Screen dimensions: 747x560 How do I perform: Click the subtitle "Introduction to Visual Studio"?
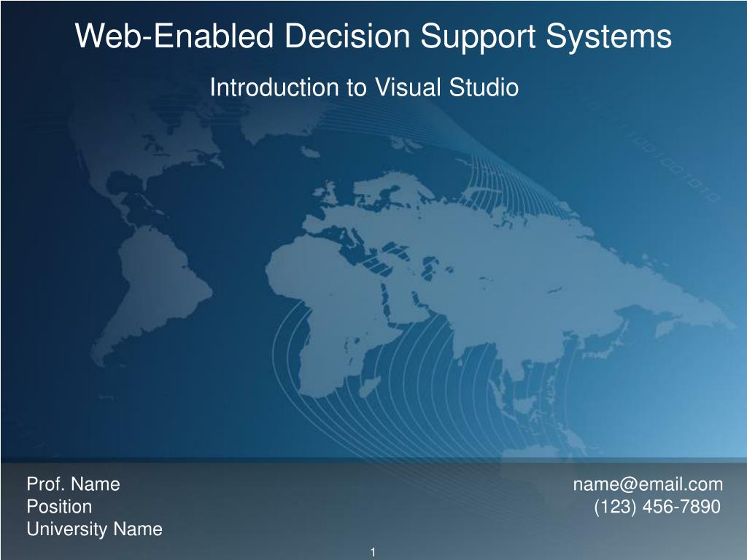pyautogui.click(x=364, y=87)
